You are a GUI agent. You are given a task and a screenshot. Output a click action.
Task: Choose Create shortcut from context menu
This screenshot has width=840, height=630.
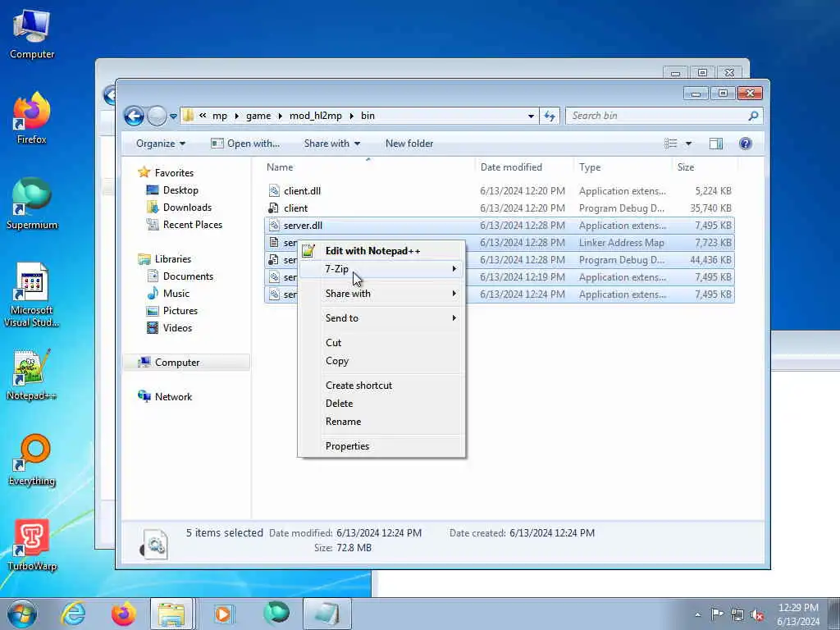381,386
